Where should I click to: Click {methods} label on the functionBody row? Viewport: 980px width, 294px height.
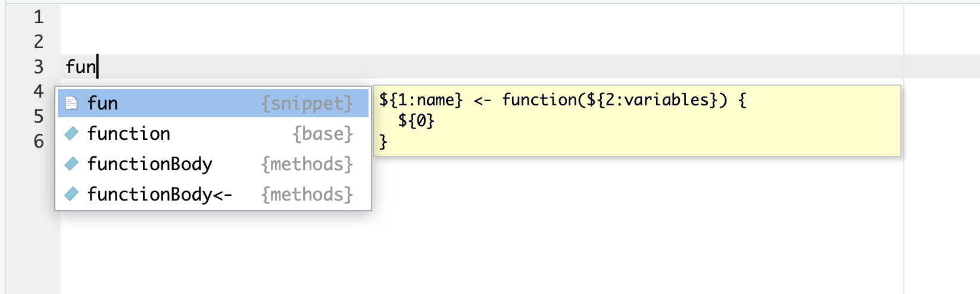point(307,164)
